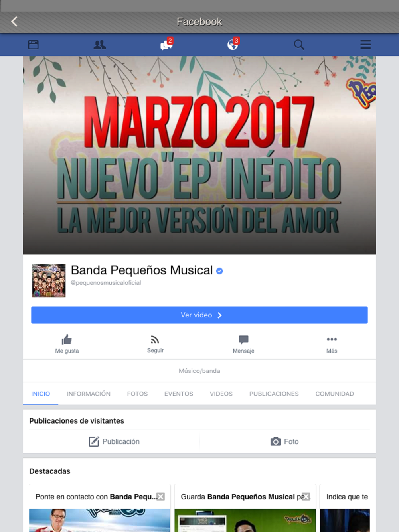
Task: Open the COMUNIDAD tab
Action: [x=335, y=394]
